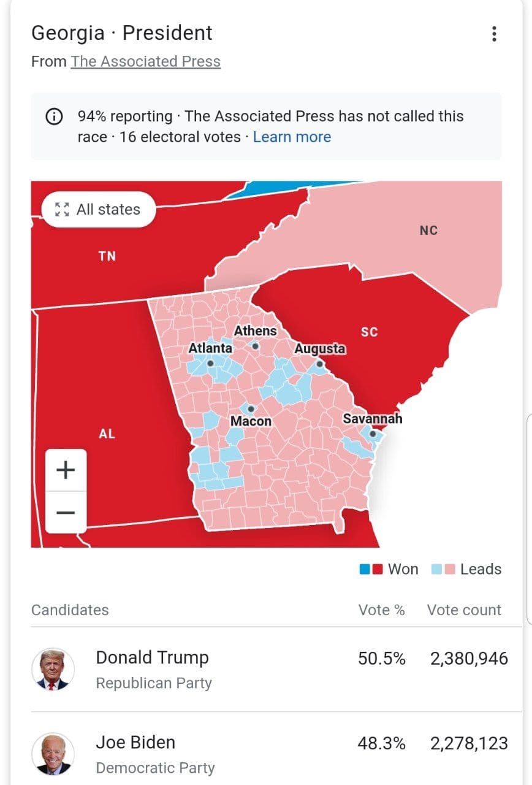Select Tennessee on the map
Image resolution: width=532 pixels, height=785 pixels.
107,256
